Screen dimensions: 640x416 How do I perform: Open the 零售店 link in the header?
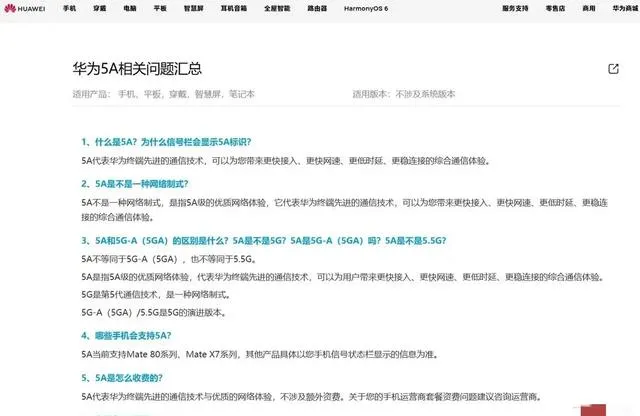point(555,8)
